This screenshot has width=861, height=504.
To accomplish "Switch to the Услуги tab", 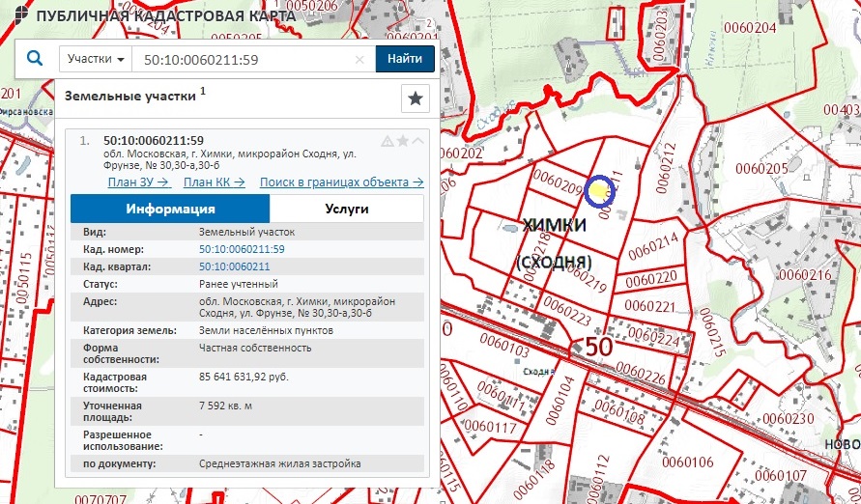I will (346, 209).
